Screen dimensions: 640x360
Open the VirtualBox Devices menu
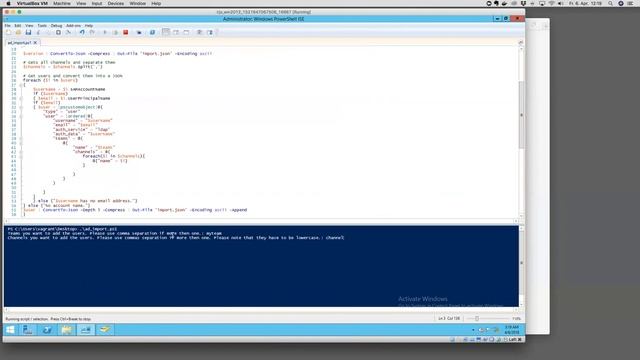tap(116, 3)
